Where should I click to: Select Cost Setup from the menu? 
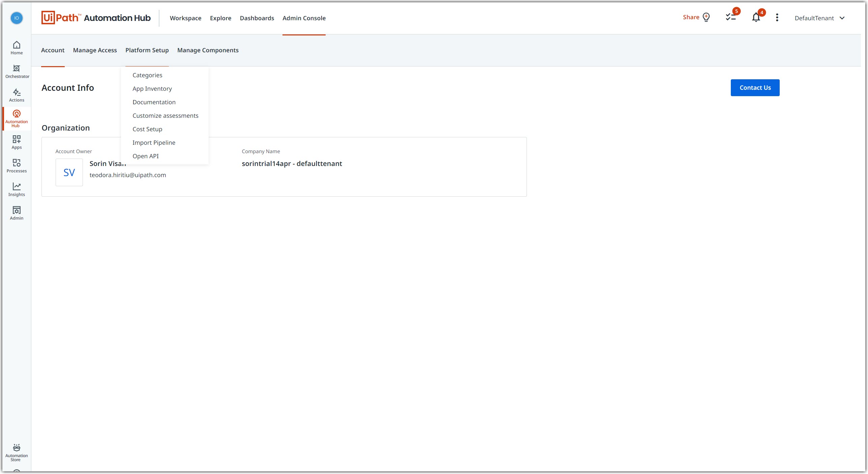147,129
